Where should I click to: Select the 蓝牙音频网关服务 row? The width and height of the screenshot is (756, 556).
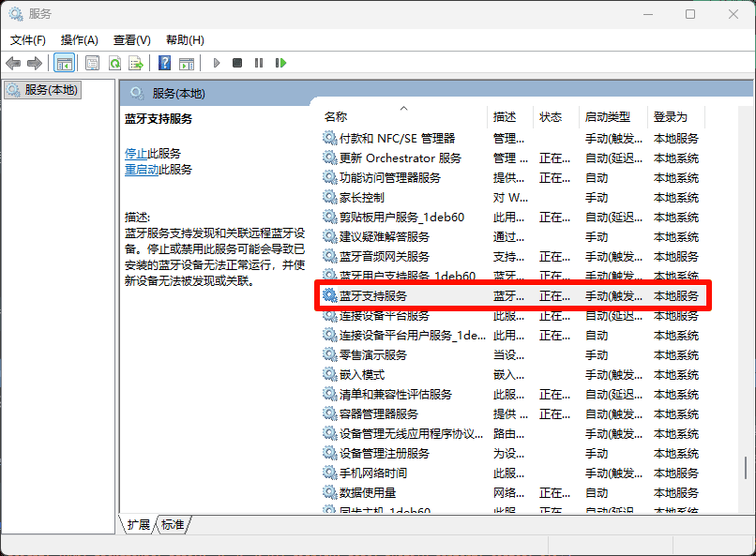coord(513,257)
